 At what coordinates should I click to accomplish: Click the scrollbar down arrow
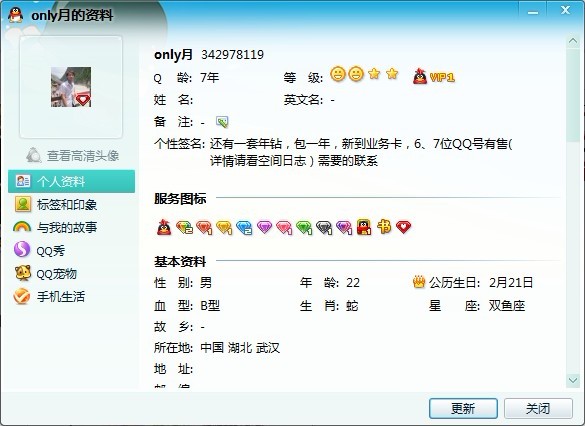[573, 380]
